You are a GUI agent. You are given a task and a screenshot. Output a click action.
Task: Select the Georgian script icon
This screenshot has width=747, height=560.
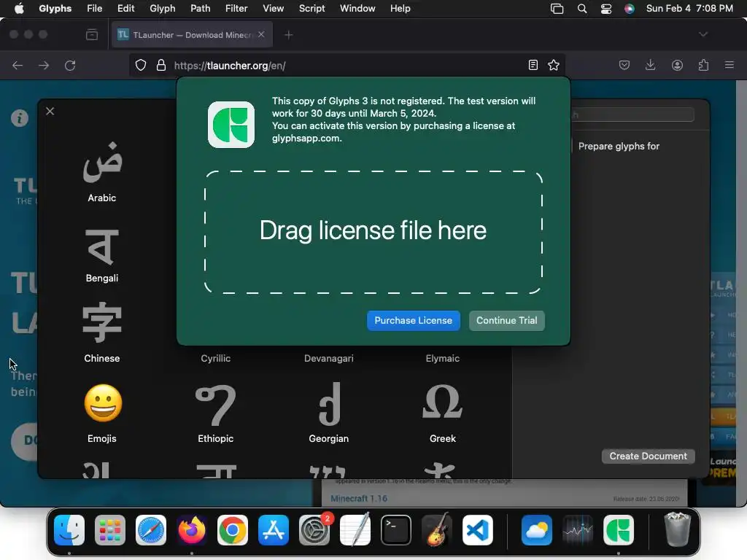pos(329,404)
